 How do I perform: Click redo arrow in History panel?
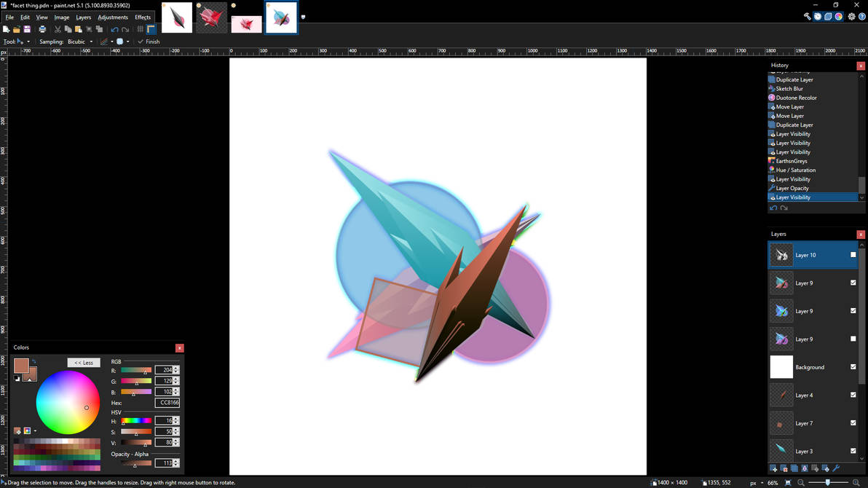[x=784, y=208]
